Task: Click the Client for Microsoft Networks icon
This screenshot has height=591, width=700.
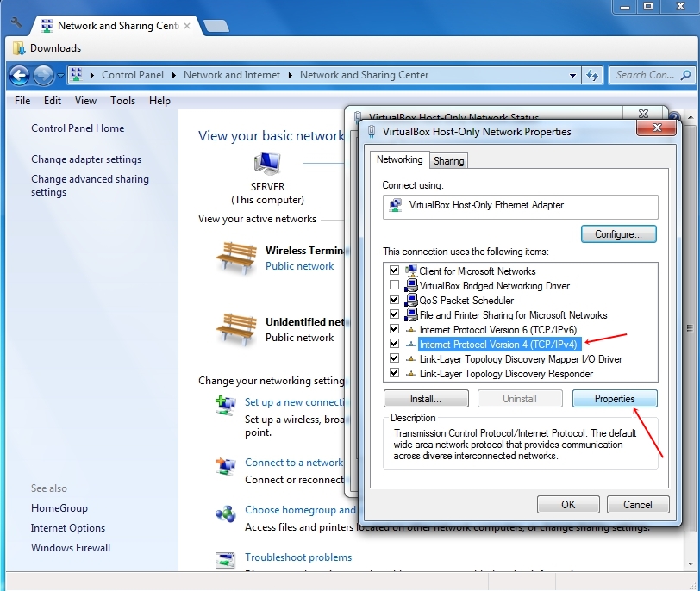Action: [x=411, y=271]
